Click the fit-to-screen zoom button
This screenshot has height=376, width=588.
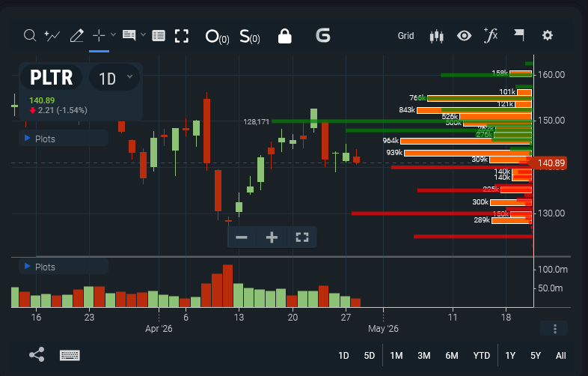(x=302, y=237)
